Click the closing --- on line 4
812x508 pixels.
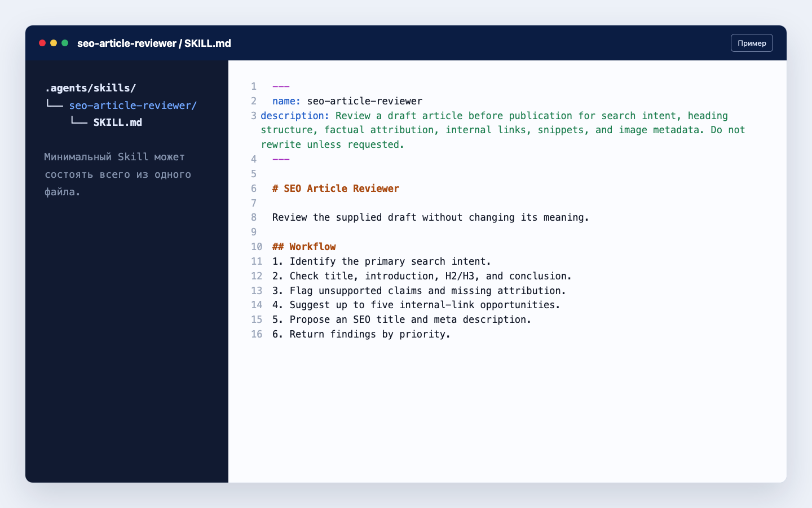coord(281,159)
